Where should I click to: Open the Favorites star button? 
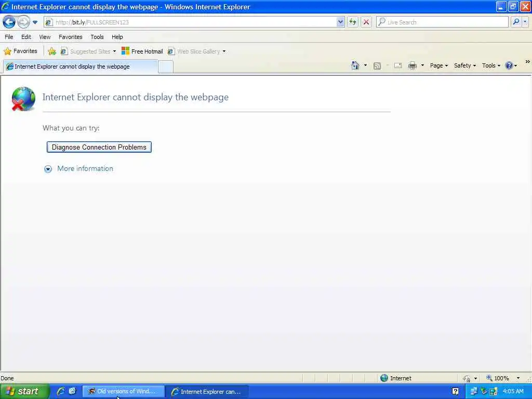20,51
